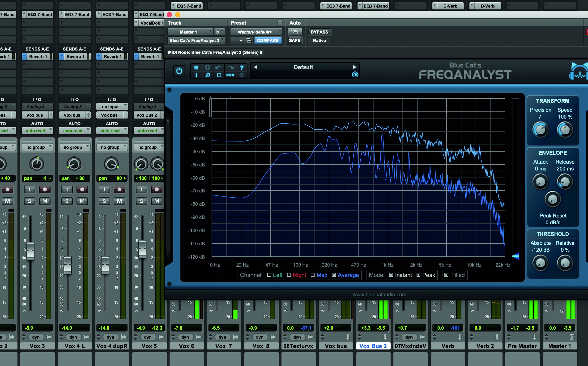588x366 pixels.
Task: Select the Master 1 track name
Action: [x=559, y=346]
